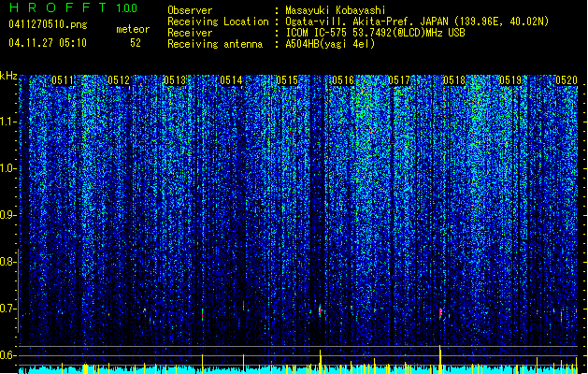The image size is (588, 374).
Task: Select the meteor count value 52
Action: 136,43
